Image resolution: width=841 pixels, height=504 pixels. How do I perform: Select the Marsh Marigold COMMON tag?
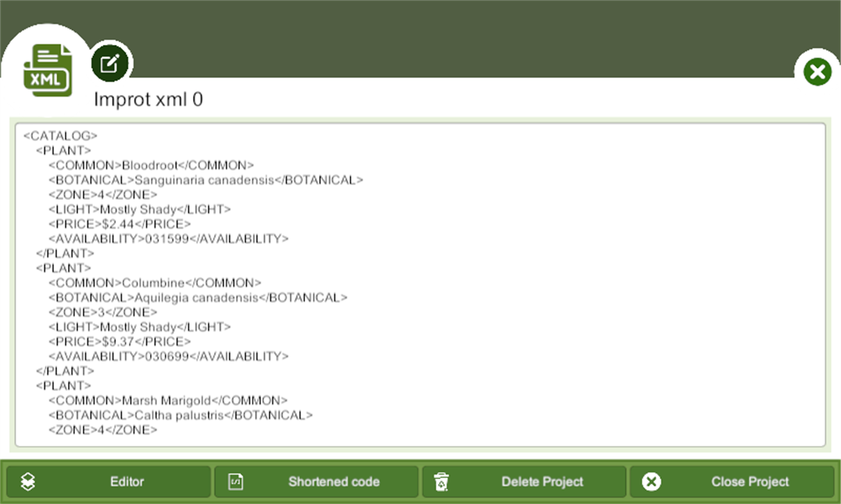tap(167, 400)
